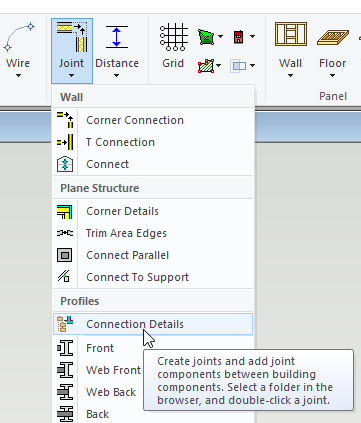Expand the Distance dropdown arrow

point(116,76)
